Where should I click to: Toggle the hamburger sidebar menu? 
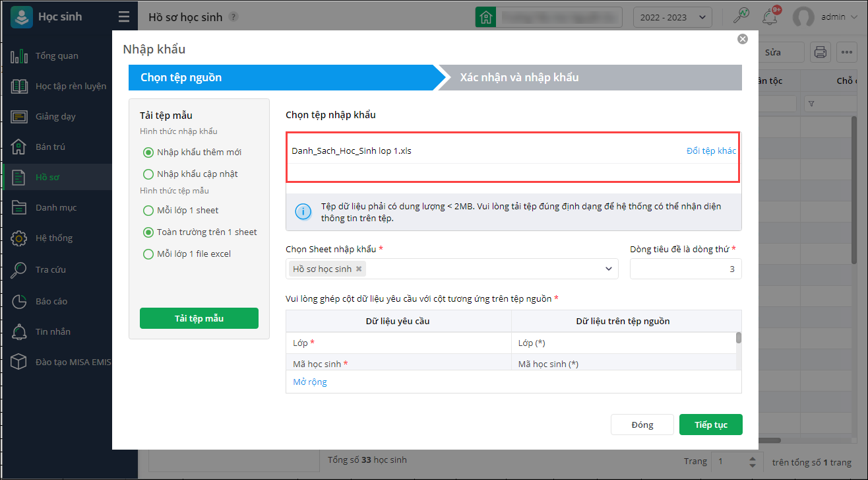(123, 17)
